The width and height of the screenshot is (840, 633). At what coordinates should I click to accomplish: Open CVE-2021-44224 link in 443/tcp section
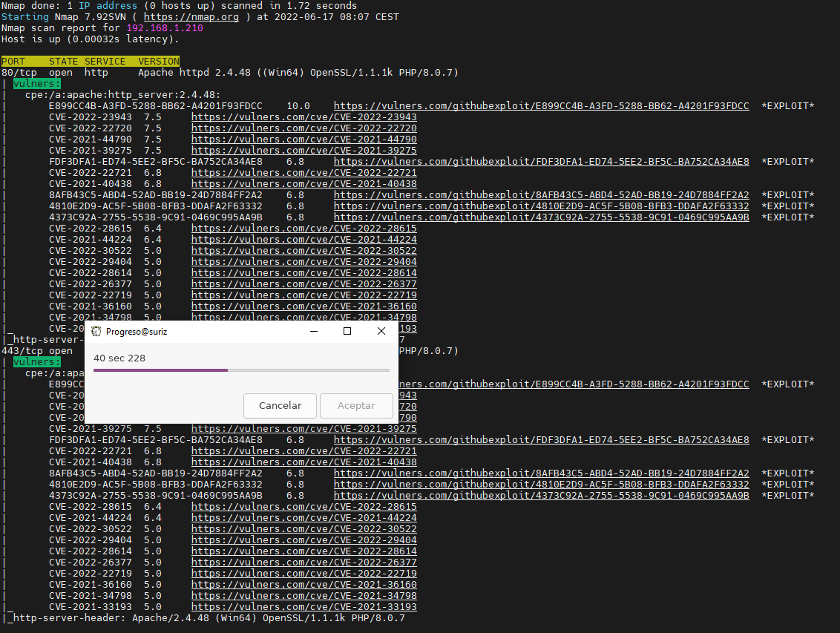(x=304, y=518)
